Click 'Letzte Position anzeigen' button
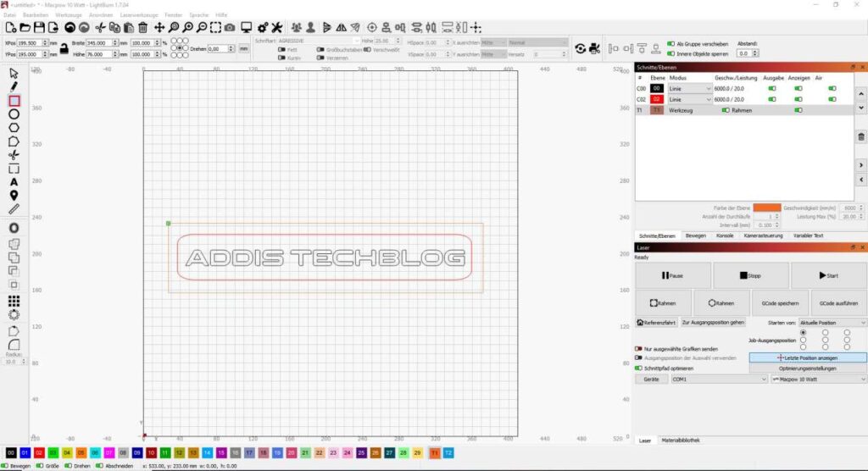Image resolution: width=868 pixels, height=471 pixels. (808, 358)
